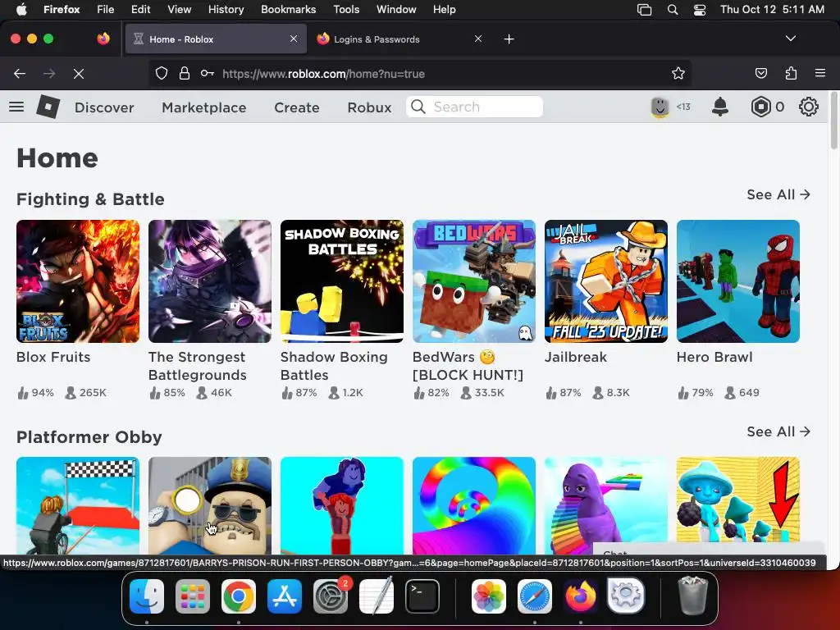840x630 pixels.
Task: Click the Roblox logo icon
Action: (48, 107)
